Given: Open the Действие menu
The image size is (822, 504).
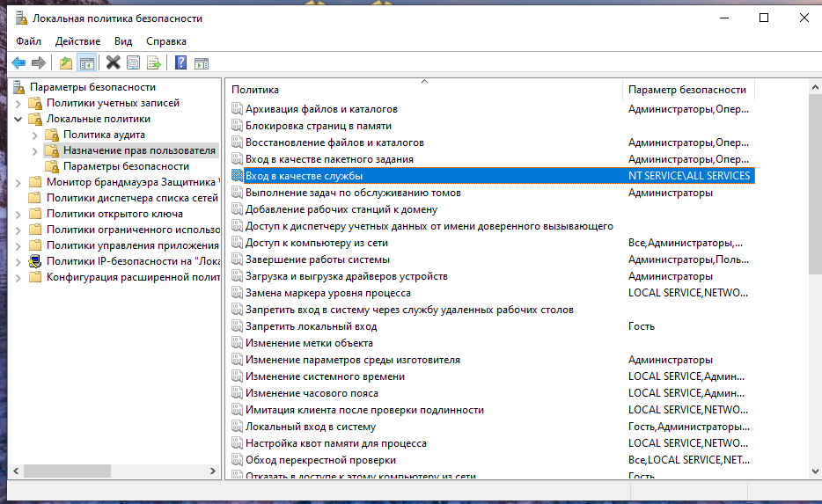Looking at the screenshot, I should click(x=77, y=41).
